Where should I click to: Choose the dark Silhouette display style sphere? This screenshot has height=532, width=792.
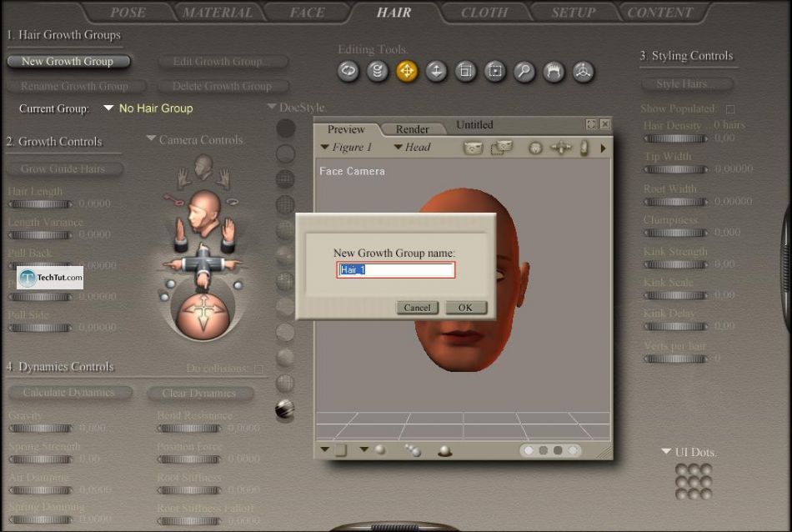[285, 128]
